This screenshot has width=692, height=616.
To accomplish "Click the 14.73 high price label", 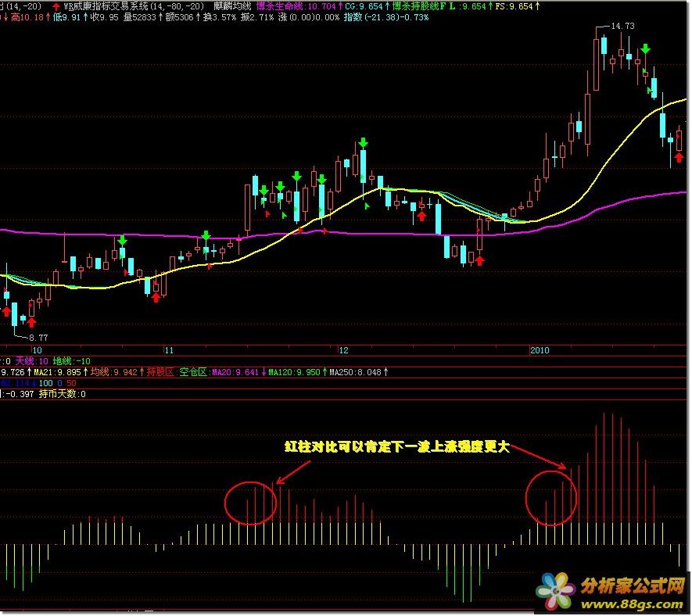I will point(622,26).
